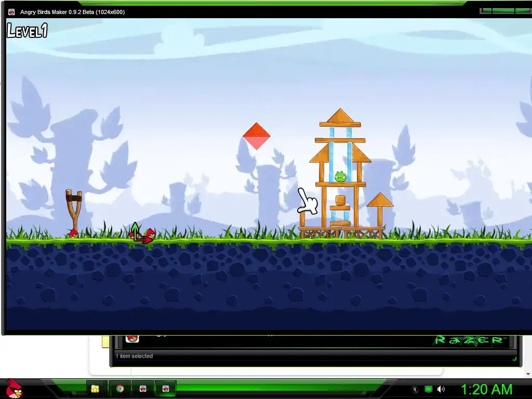
Task: Switch to the first Angry Birds taskbar window
Action: point(143,389)
